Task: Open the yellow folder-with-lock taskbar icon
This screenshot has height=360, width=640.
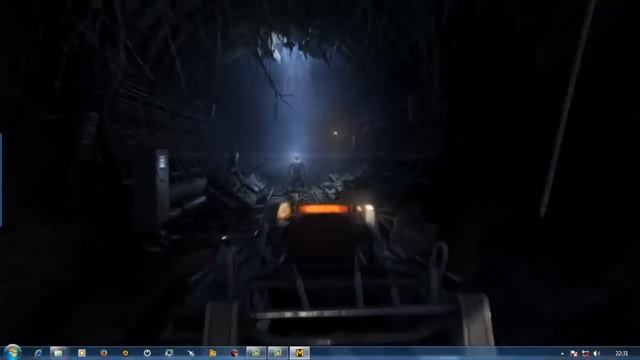Action: point(212,353)
